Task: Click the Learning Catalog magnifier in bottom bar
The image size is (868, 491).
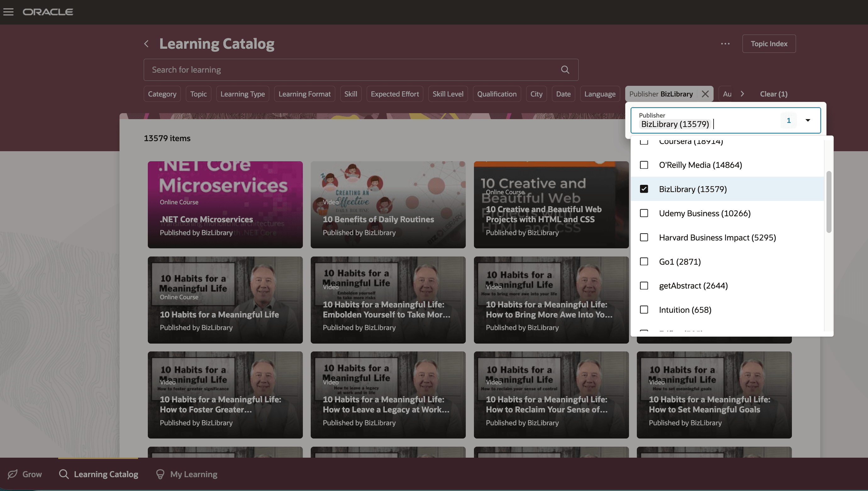Action: 64,474
